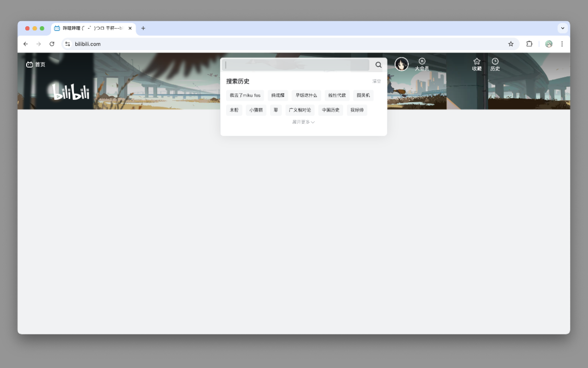
Task: Reload the page with the refresh icon
Action: 51,44
